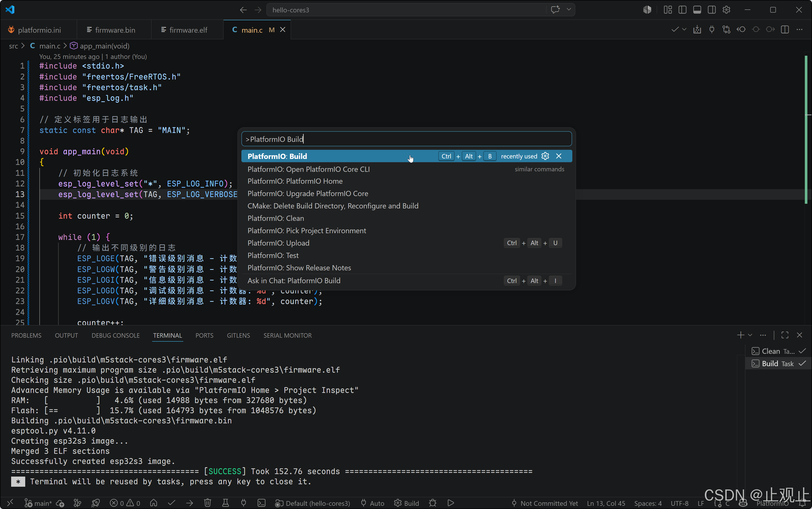Open PlatformIO Serial Monitor plug icon
Viewport: 812px width, 509px height.
pos(244,503)
